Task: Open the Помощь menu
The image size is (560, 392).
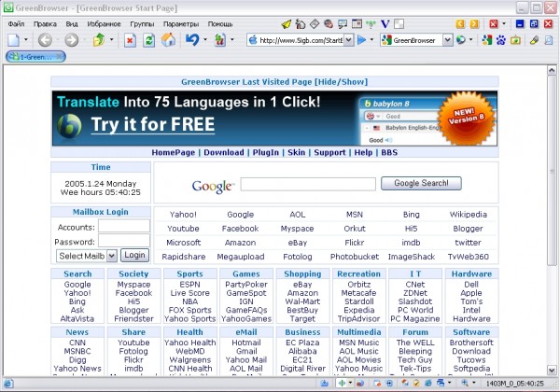Action: pyautogui.click(x=220, y=24)
